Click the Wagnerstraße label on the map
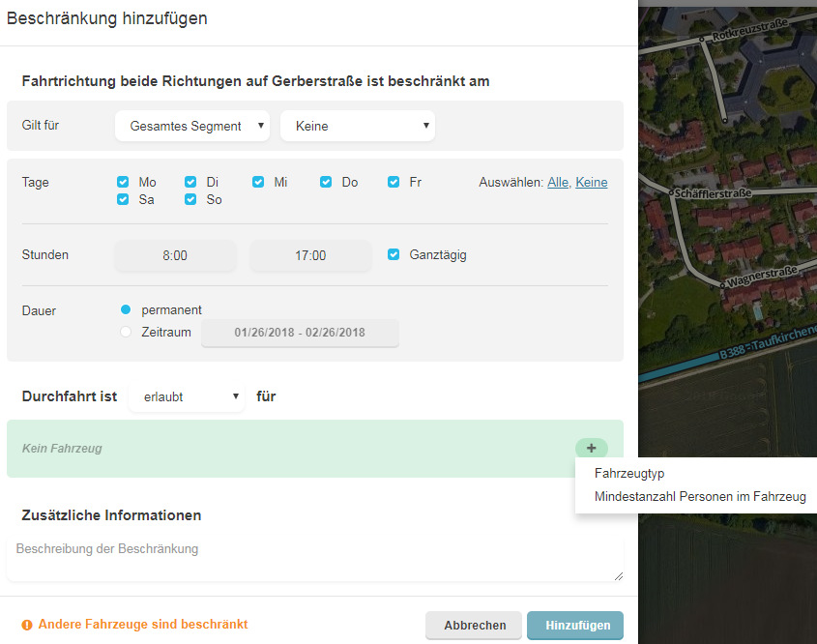Viewport: 817px width, 644px height. pyautogui.click(x=762, y=277)
